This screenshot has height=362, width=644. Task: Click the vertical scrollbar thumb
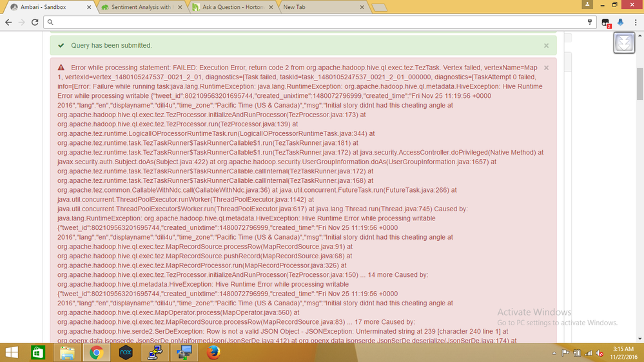tap(640, 83)
